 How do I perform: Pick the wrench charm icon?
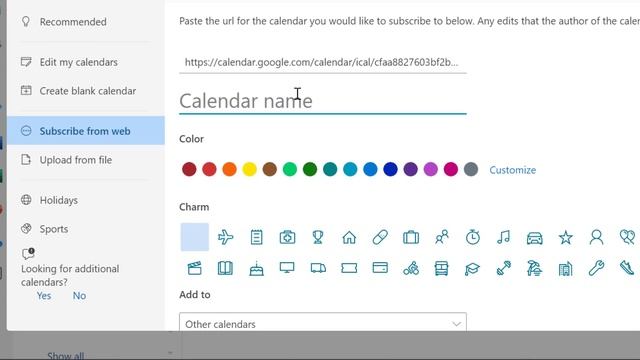point(596,268)
